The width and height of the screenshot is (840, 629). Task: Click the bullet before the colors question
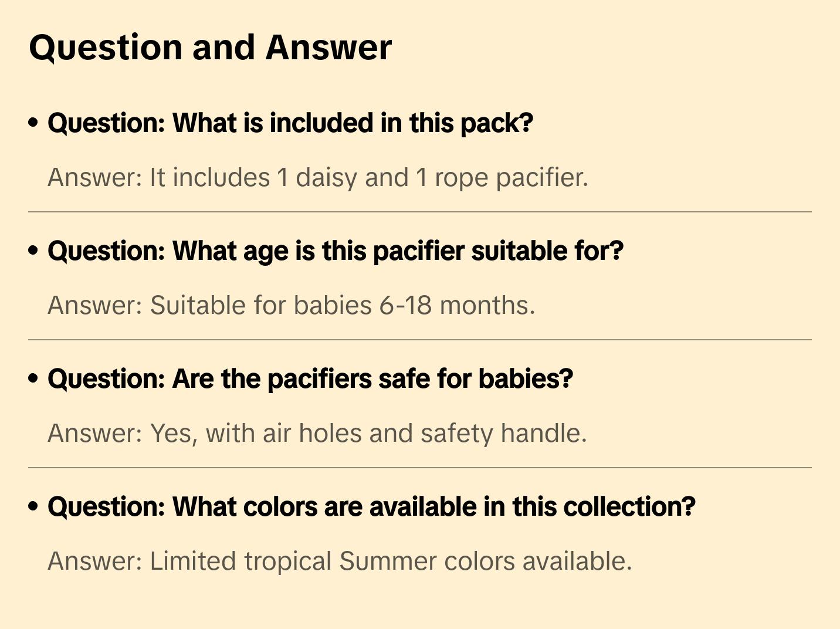point(33,506)
